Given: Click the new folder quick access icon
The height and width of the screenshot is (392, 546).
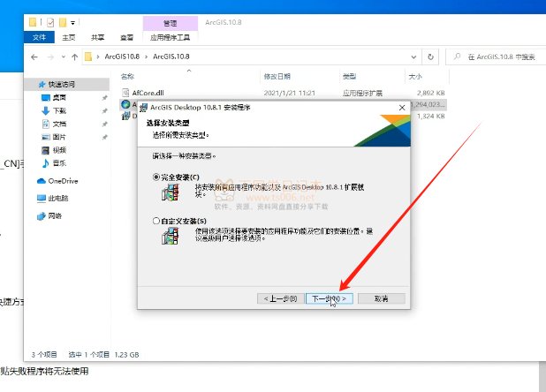Looking at the screenshot, I should click(x=63, y=23).
